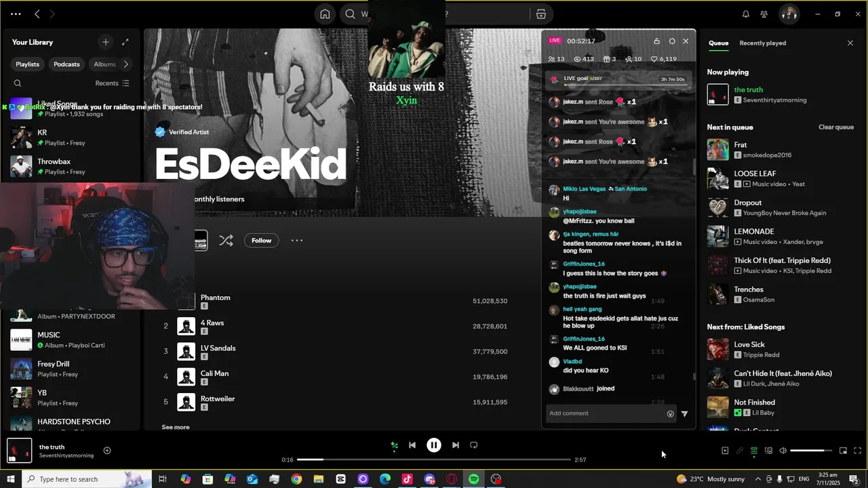
Task: Click See more under popular tracks
Action: 176,427
